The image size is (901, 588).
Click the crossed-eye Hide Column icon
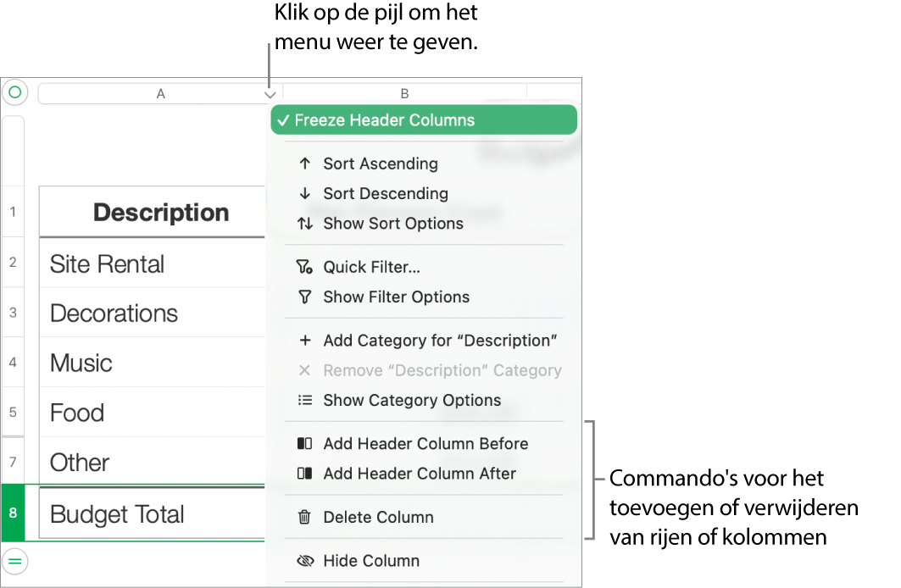(305, 561)
